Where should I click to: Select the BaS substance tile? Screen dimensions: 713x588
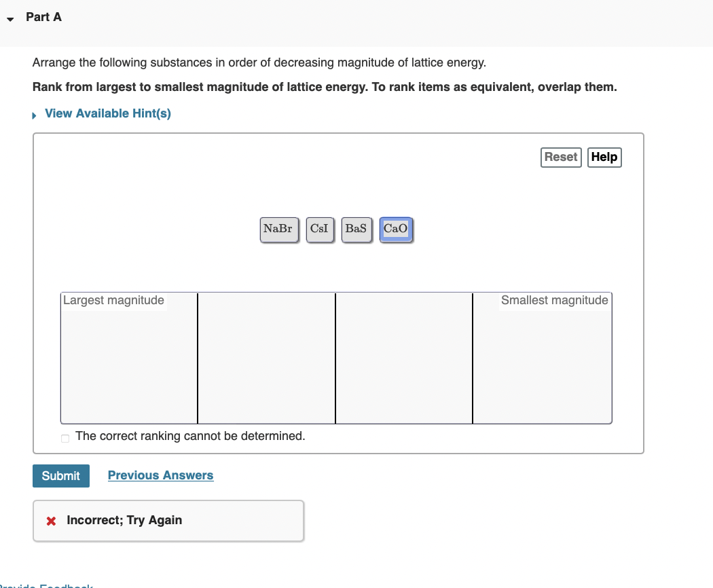[356, 229]
